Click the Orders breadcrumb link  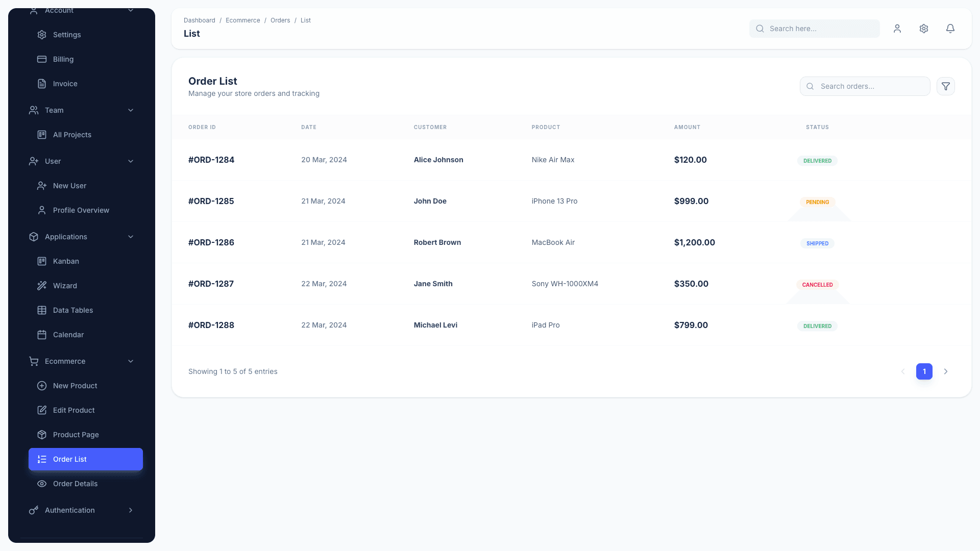coord(280,20)
